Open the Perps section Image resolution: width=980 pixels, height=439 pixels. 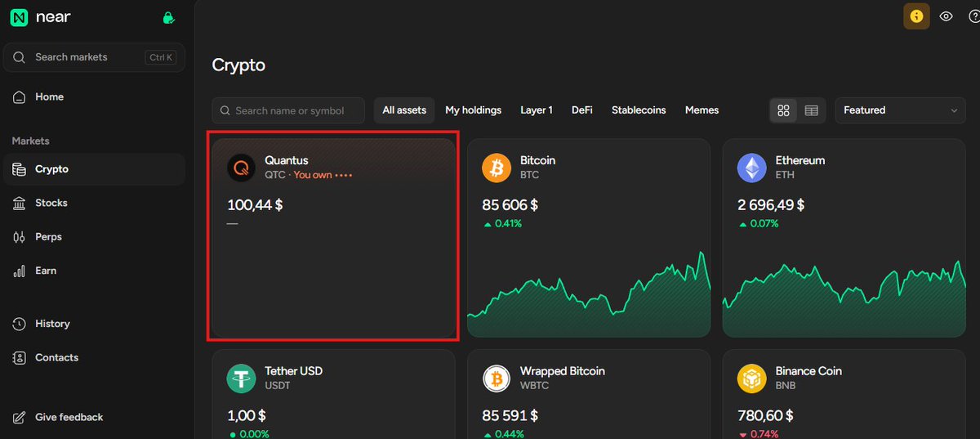tap(94, 237)
